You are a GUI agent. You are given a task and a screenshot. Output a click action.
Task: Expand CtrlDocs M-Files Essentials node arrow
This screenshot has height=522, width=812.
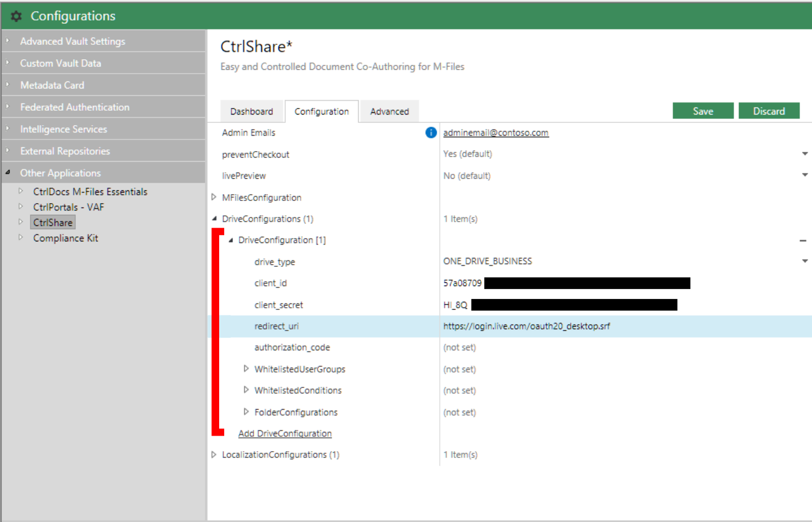pyautogui.click(x=21, y=191)
